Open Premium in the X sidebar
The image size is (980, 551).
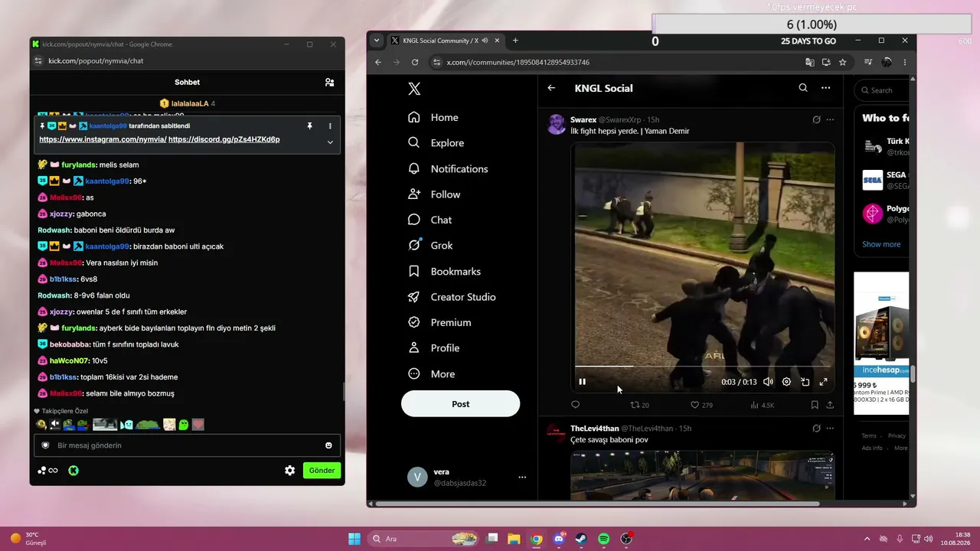point(439,322)
